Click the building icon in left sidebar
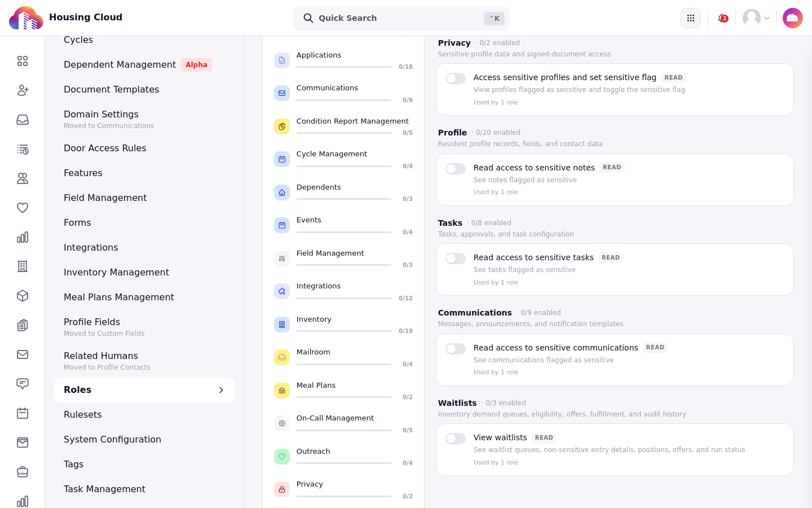 (x=23, y=266)
